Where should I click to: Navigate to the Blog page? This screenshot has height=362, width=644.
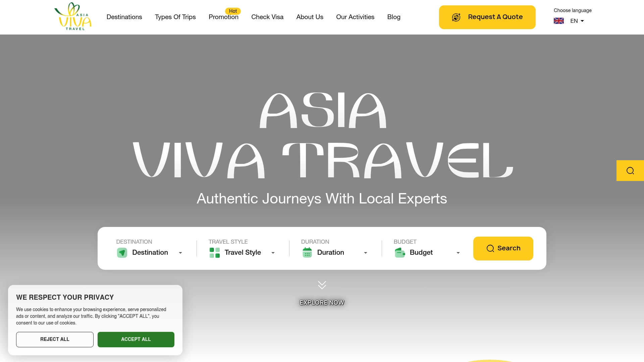pyautogui.click(x=394, y=17)
